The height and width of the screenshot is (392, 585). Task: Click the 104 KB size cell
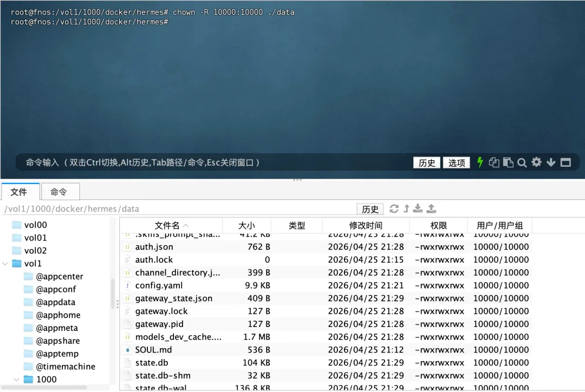click(256, 363)
